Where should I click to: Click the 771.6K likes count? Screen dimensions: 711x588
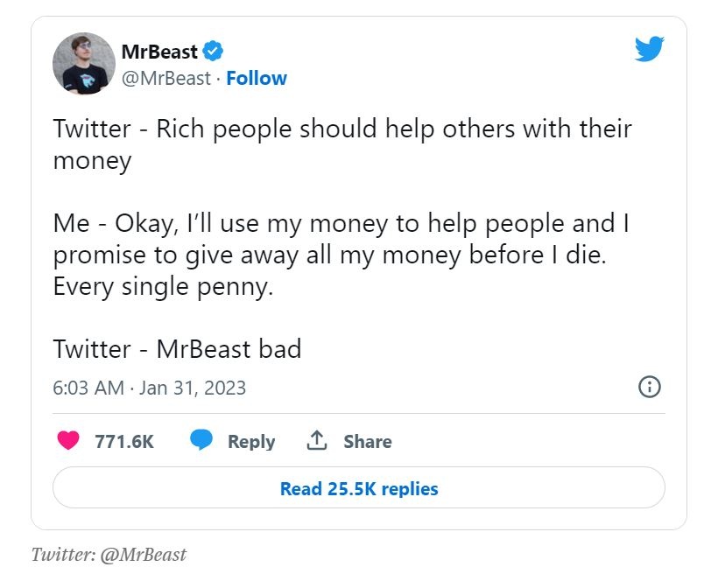124,442
